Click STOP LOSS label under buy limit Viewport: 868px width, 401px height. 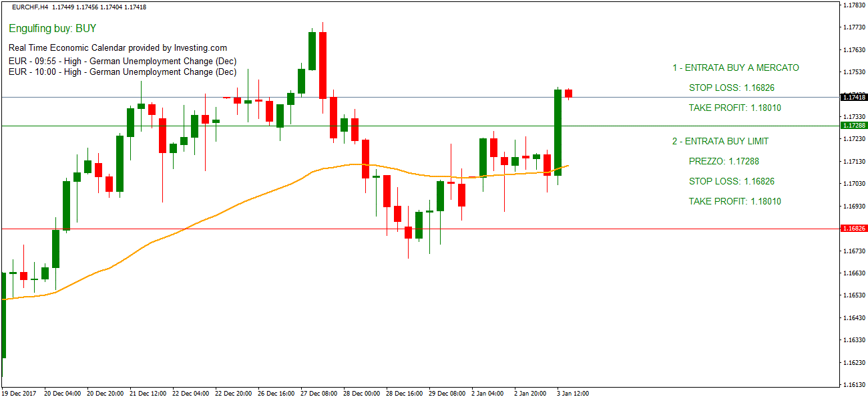click(731, 182)
